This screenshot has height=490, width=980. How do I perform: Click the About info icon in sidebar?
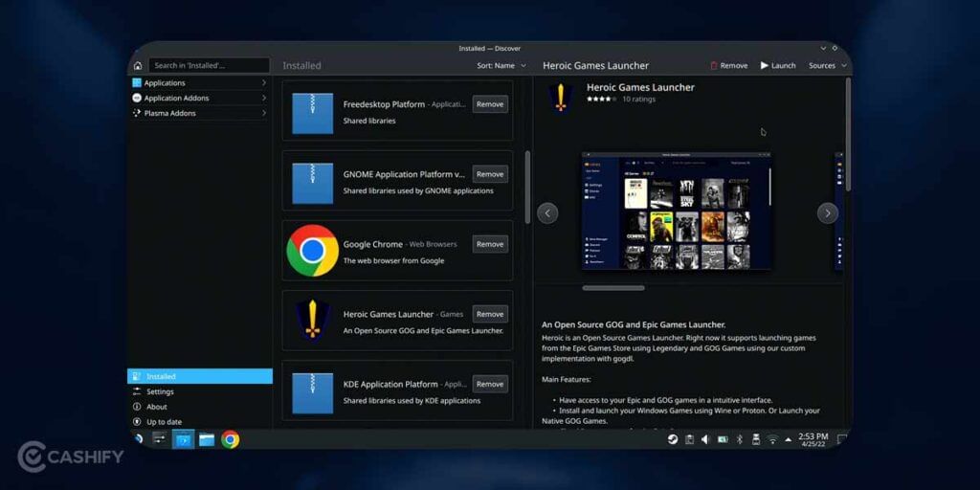click(x=137, y=407)
